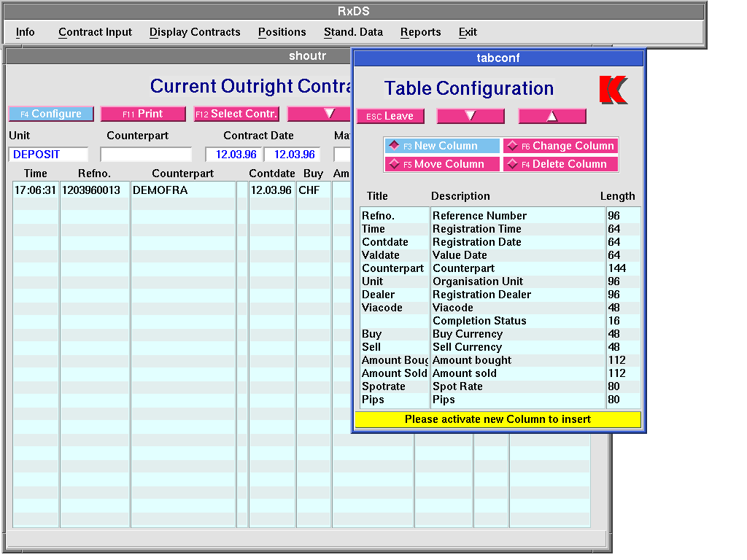Click the first Contract Date field 12.03.96
The width and height of the screenshot is (747, 560).
(x=234, y=155)
